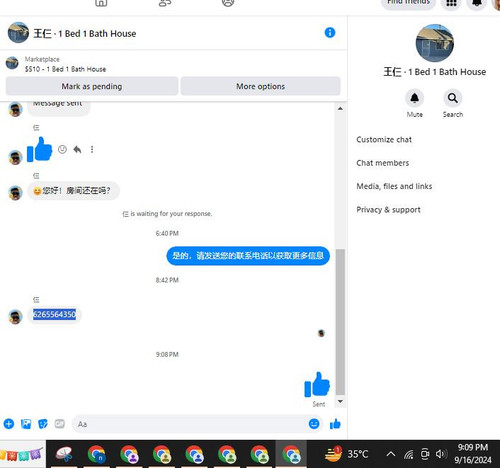Screen dimensions: 500x468
Task: Open the $510 - 1 Bed 1 Bath House Marketplace listing
Action: tap(65, 69)
